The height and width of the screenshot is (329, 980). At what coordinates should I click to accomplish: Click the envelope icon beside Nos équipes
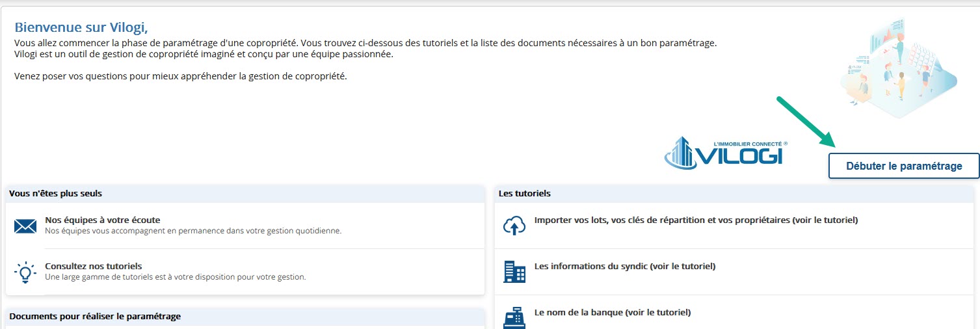coord(25,226)
